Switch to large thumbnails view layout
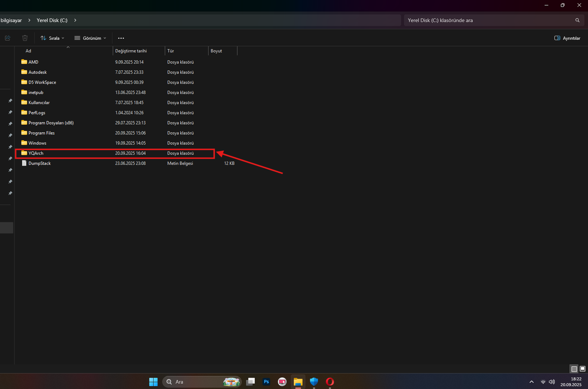The image size is (588, 389). [x=582, y=369]
